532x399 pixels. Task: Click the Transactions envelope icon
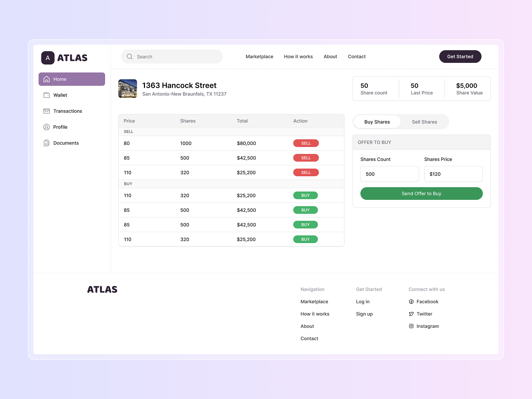[x=46, y=111]
